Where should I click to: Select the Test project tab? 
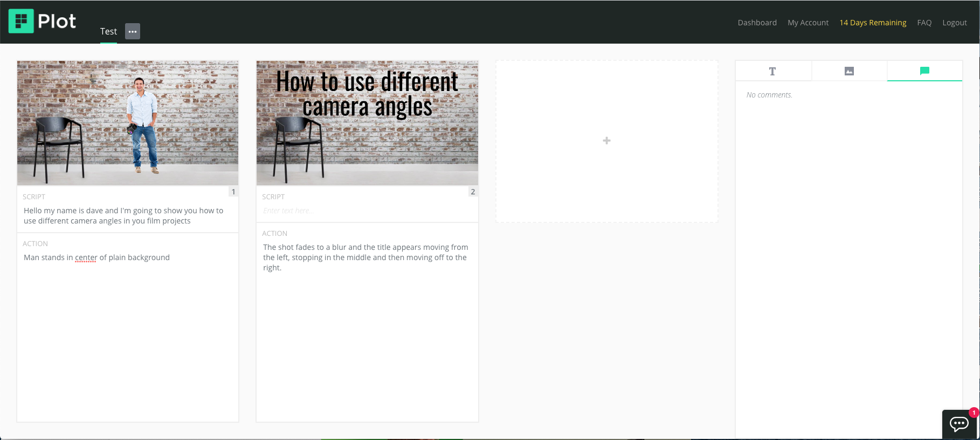click(x=108, y=31)
